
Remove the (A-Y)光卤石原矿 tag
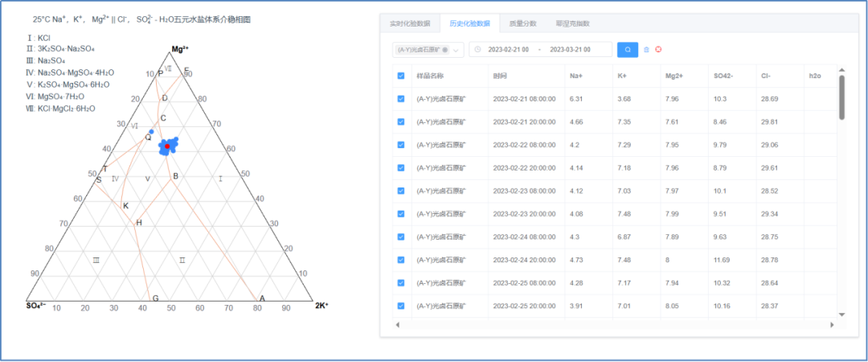445,50
